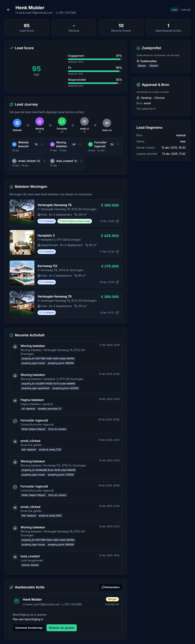Viewport: 195px width, 644px height.
Task: Click the '1x bekeken' badge on Hereplein 3
Action: coord(47,252)
